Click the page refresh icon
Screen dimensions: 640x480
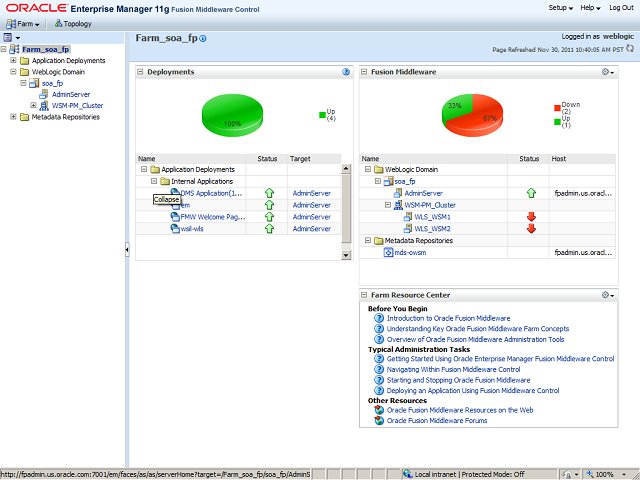tap(630, 47)
